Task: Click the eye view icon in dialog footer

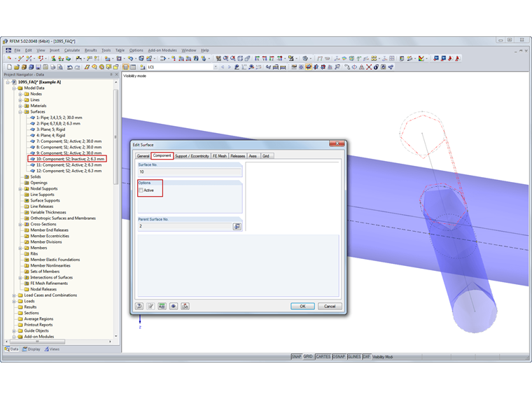Action: pos(174,306)
